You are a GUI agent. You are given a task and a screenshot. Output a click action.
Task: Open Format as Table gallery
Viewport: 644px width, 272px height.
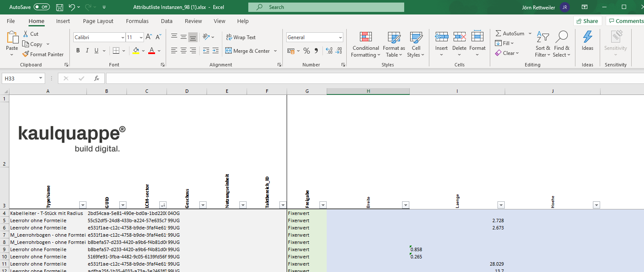pos(394,44)
